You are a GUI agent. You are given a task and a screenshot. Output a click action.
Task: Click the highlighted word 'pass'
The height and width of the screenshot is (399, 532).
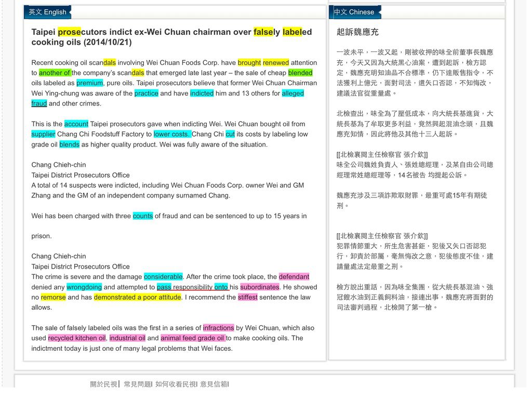(x=164, y=287)
